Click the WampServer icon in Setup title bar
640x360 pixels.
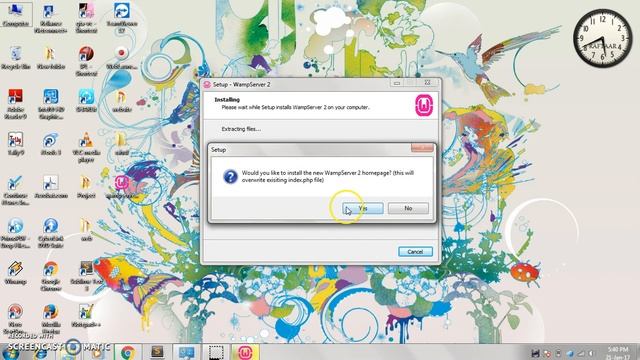[x=207, y=84]
